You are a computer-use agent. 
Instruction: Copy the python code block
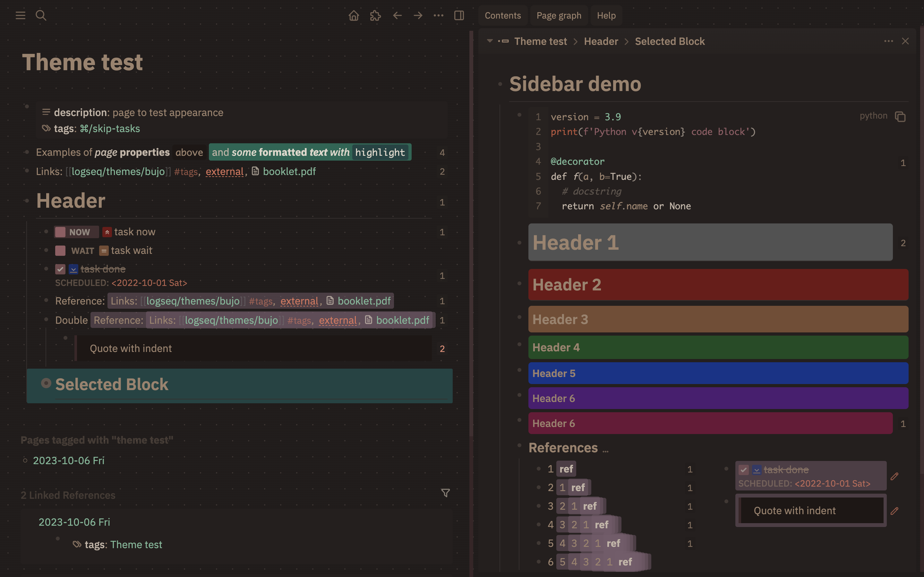pyautogui.click(x=900, y=116)
